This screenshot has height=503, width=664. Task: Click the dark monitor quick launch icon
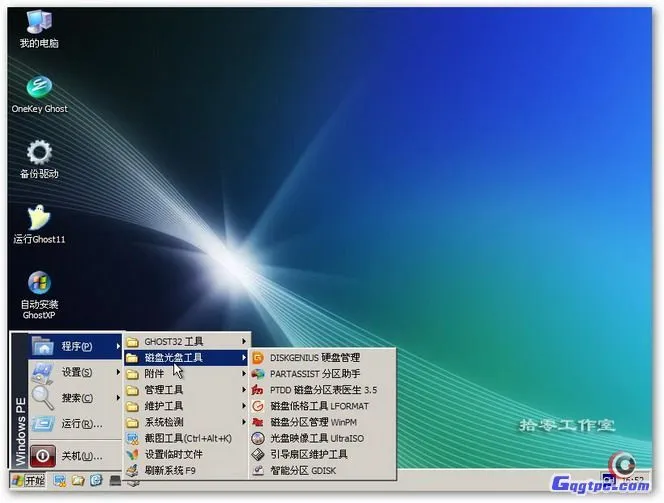(x=115, y=481)
